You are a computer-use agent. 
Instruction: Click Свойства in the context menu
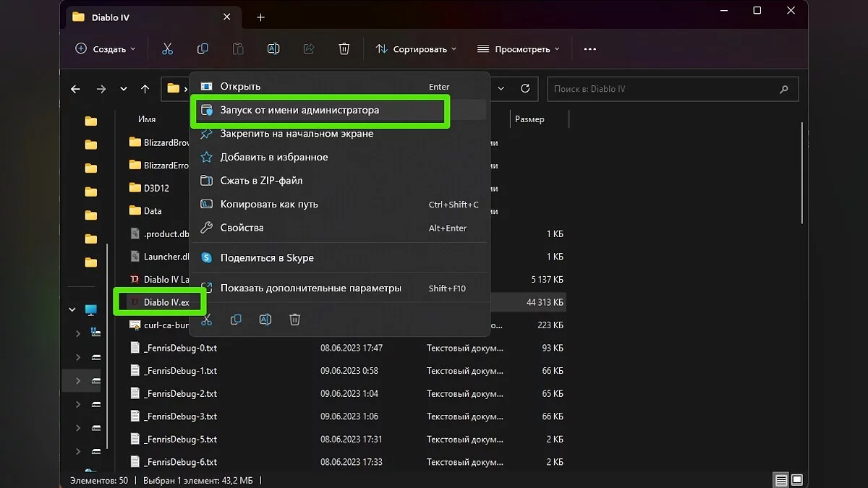click(242, 228)
